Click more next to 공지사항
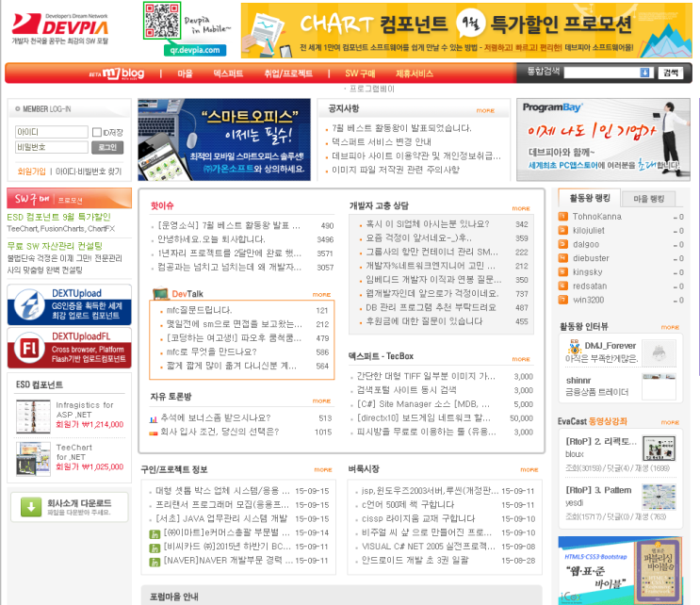700x605 pixels. tap(485, 111)
